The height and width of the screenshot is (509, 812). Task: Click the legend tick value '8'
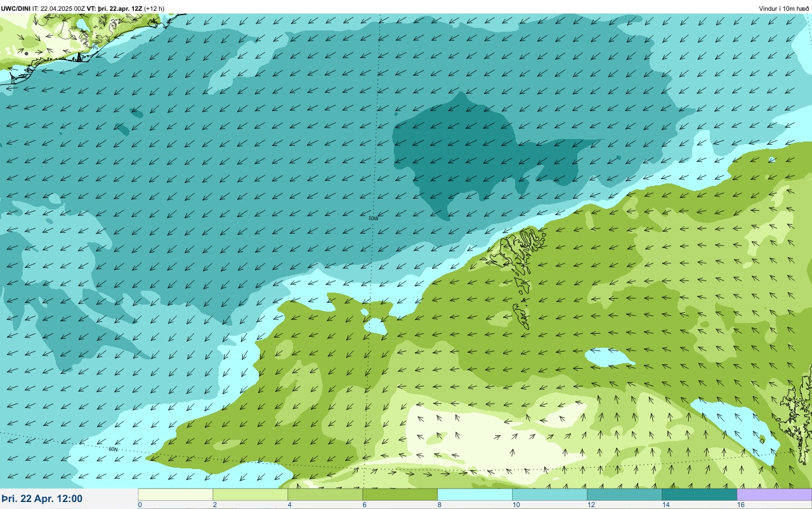[439, 505]
